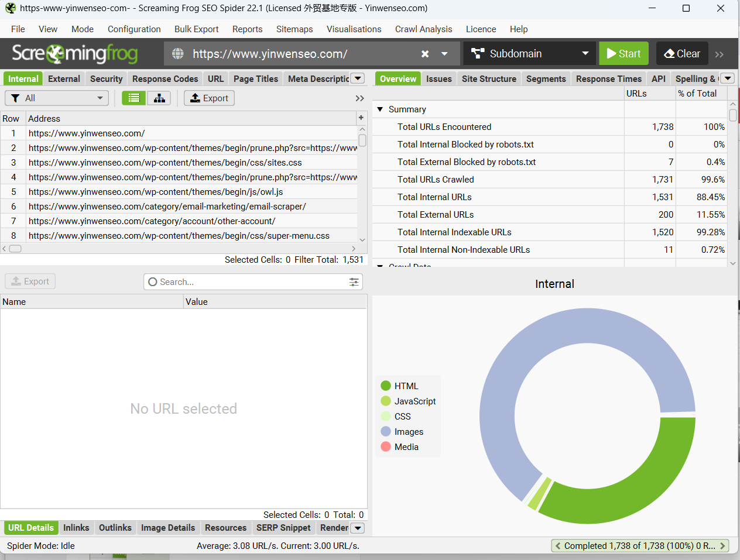Show more toolbar options via double chevron
The width and height of the screenshot is (740, 560).
720,54
